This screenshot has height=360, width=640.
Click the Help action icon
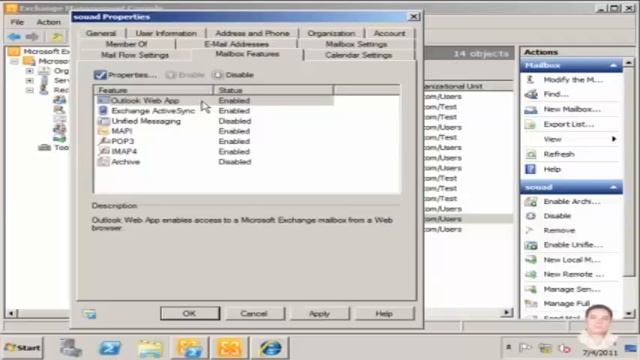tap(531, 169)
